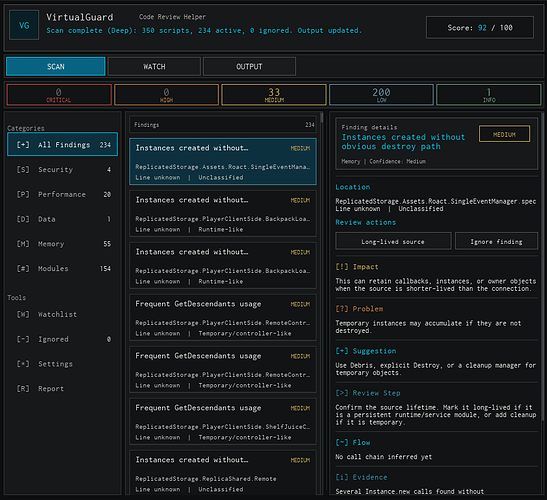The image size is (547, 500).
Task: Click the Ignore finding button
Action: pyautogui.click(x=496, y=241)
